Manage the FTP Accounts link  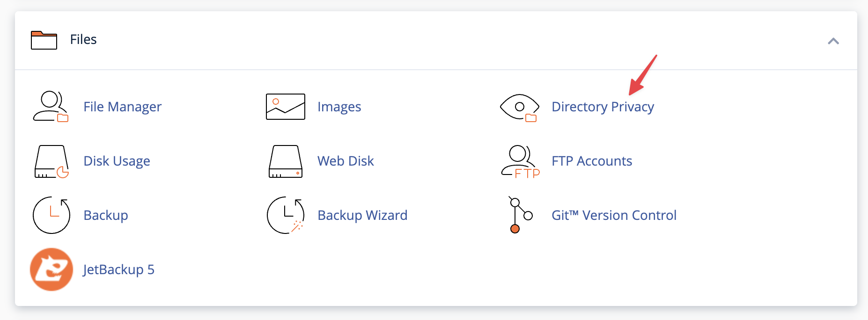tap(592, 161)
